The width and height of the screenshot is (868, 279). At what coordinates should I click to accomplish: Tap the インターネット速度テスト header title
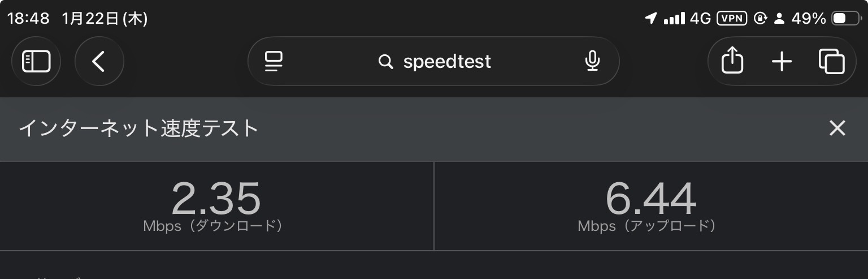(138, 128)
